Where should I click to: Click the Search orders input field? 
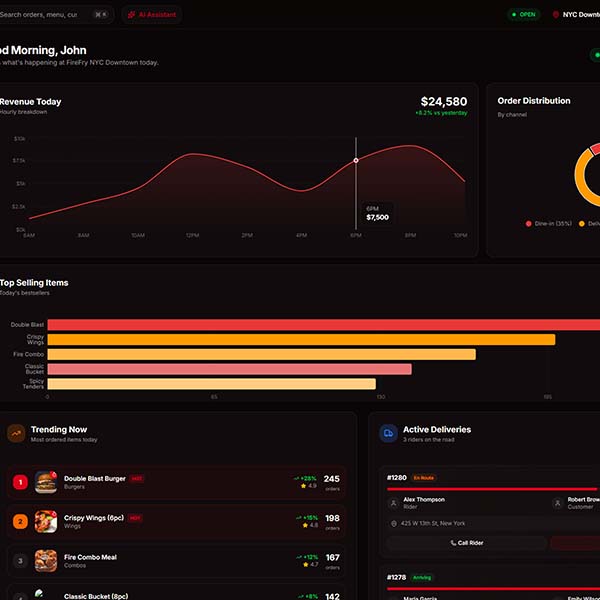pos(55,15)
